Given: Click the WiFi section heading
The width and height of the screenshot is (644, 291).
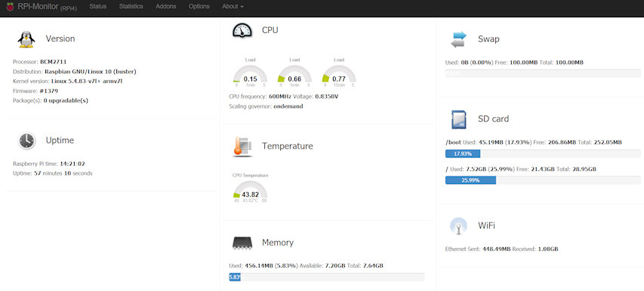Looking at the screenshot, I should tap(486, 226).
